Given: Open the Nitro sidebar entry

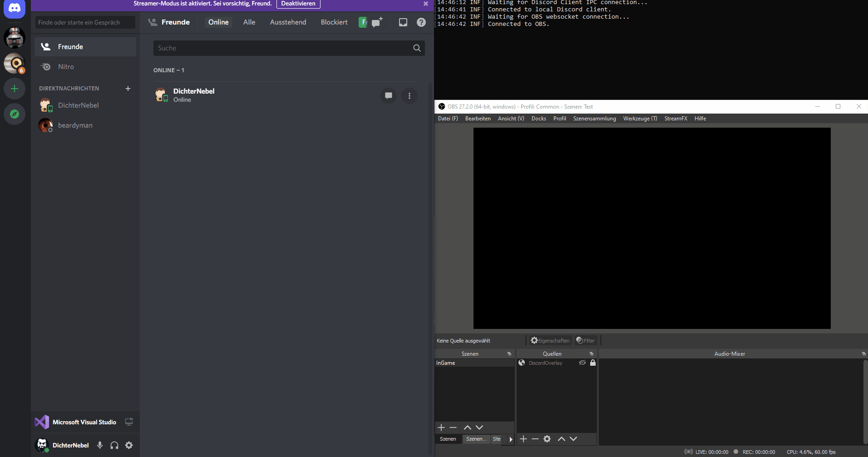Looking at the screenshot, I should click(85, 67).
